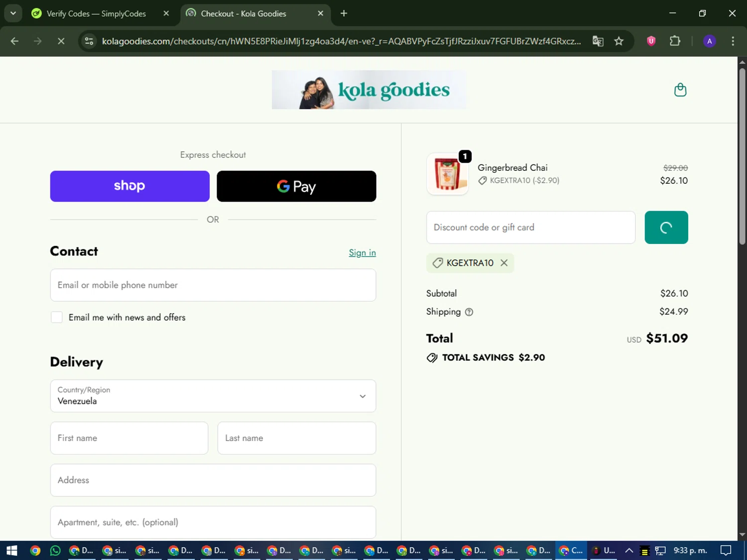Image resolution: width=747 pixels, height=560 pixels.
Task: Remove the KGEXTRA10 discount code
Action: pos(504,263)
